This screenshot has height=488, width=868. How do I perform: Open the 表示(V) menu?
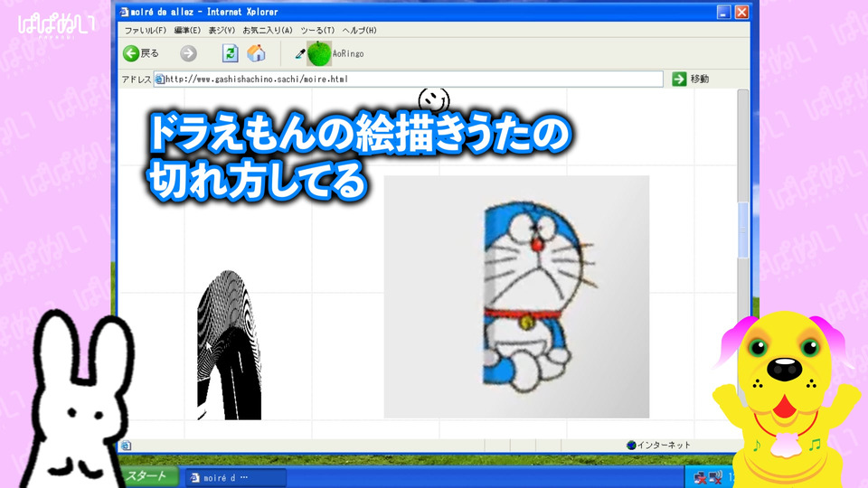(x=222, y=31)
